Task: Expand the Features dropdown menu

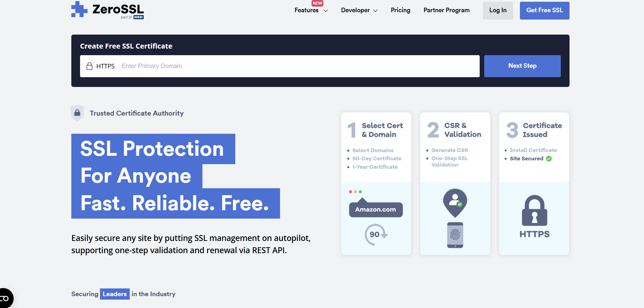Action: point(311,10)
